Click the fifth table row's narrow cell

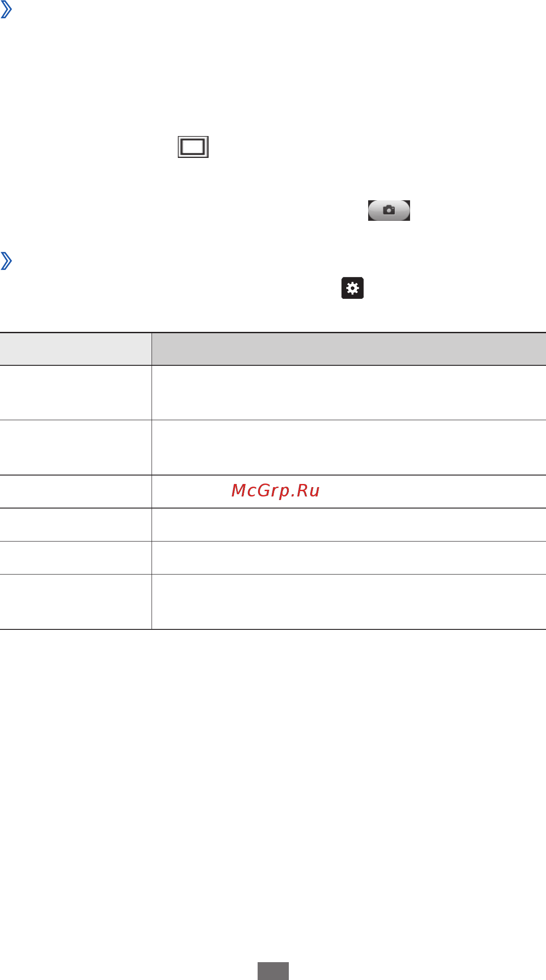[x=76, y=558]
